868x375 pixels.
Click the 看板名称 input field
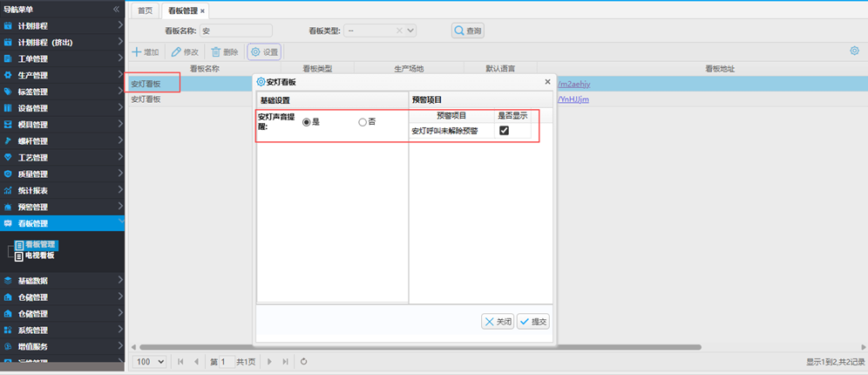[x=235, y=31]
